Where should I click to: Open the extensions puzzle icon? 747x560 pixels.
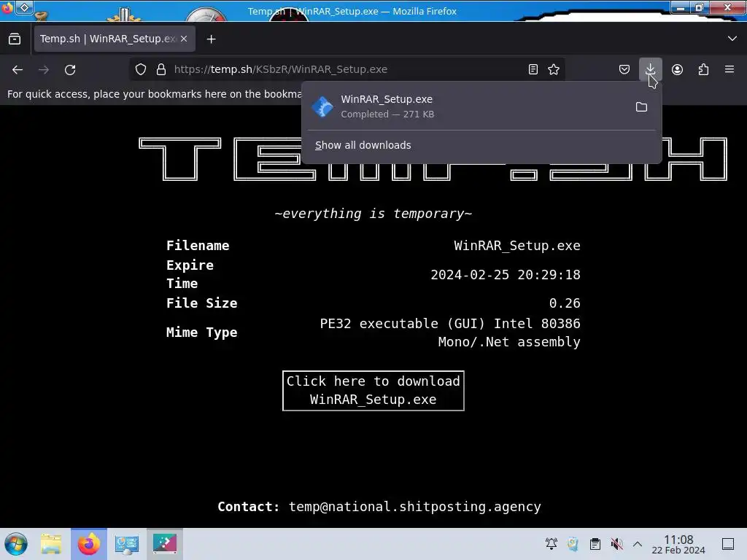[x=703, y=69]
